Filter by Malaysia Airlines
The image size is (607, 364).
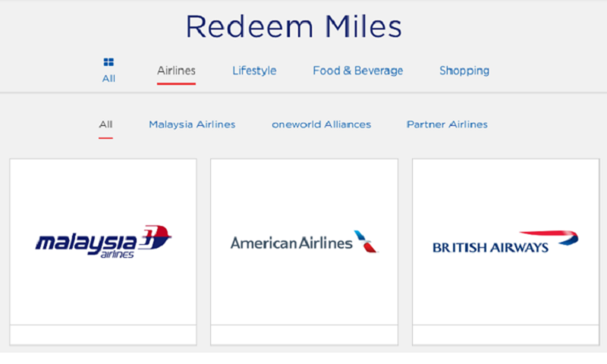(192, 124)
